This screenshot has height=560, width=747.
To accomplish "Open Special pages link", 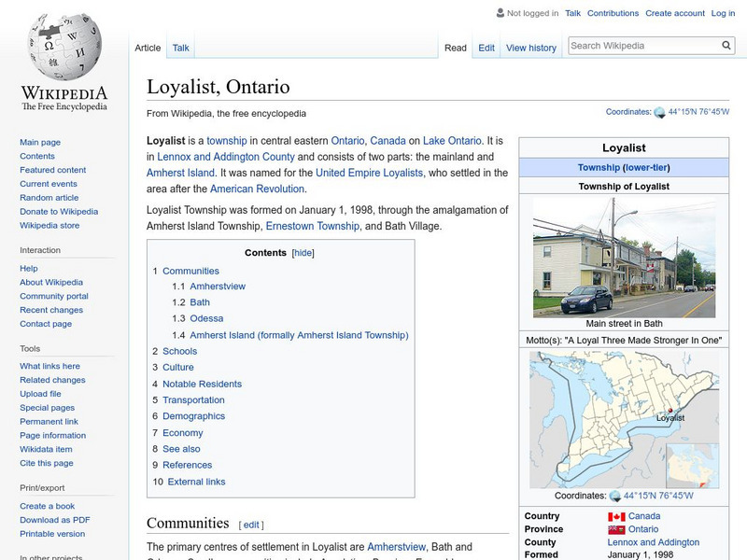I will pos(48,407).
